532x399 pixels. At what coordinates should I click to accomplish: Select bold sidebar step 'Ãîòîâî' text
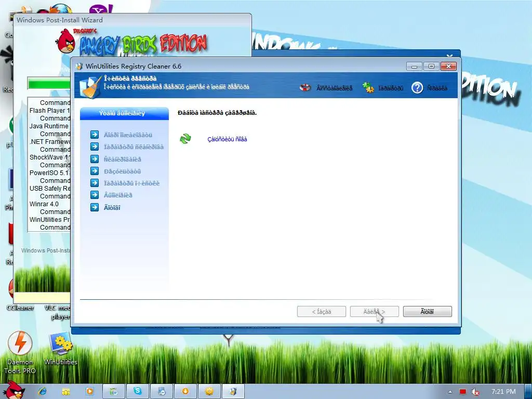(x=112, y=208)
